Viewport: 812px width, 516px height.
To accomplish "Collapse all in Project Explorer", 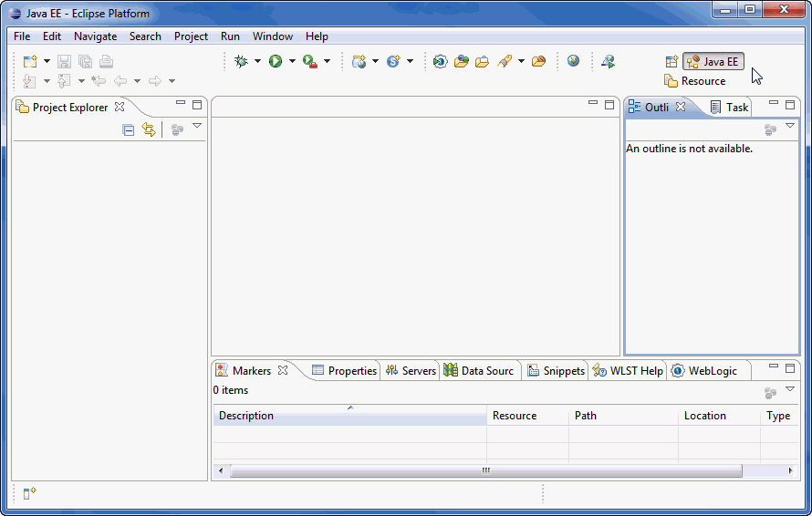I will 129,130.
